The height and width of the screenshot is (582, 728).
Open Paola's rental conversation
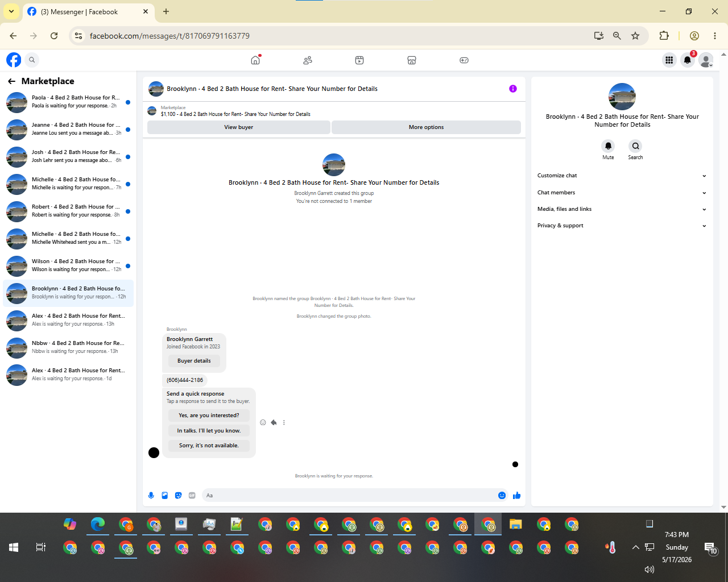coord(68,102)
